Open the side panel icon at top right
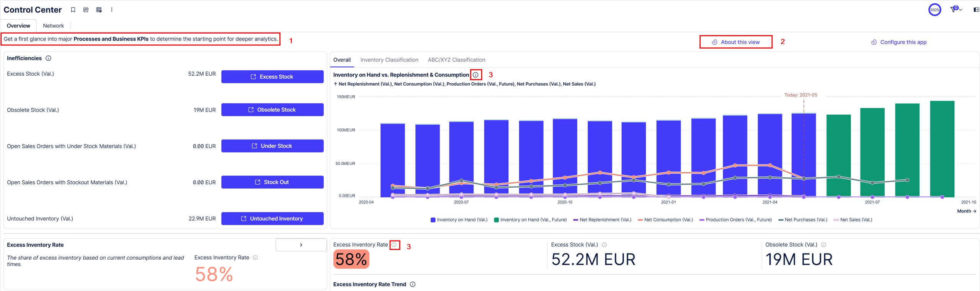Viewport: 980px width, 291px height. click(976, 10)
